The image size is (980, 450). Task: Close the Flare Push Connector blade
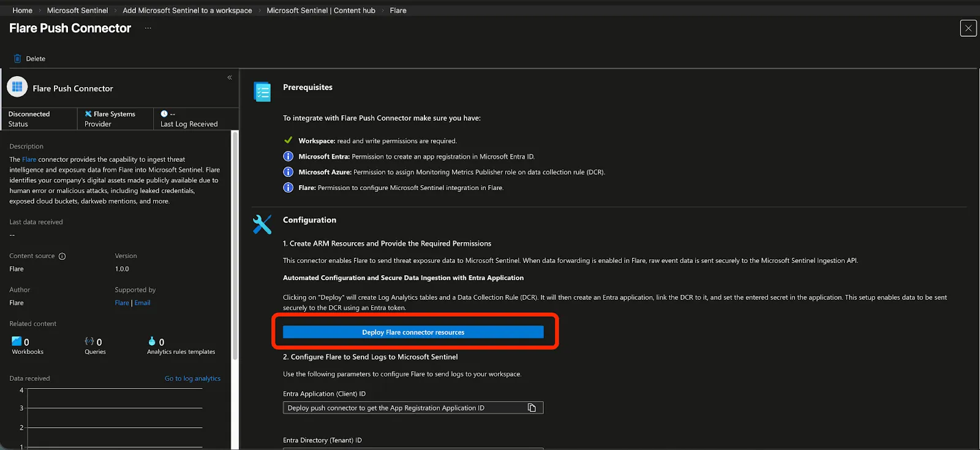click(968, 28)
